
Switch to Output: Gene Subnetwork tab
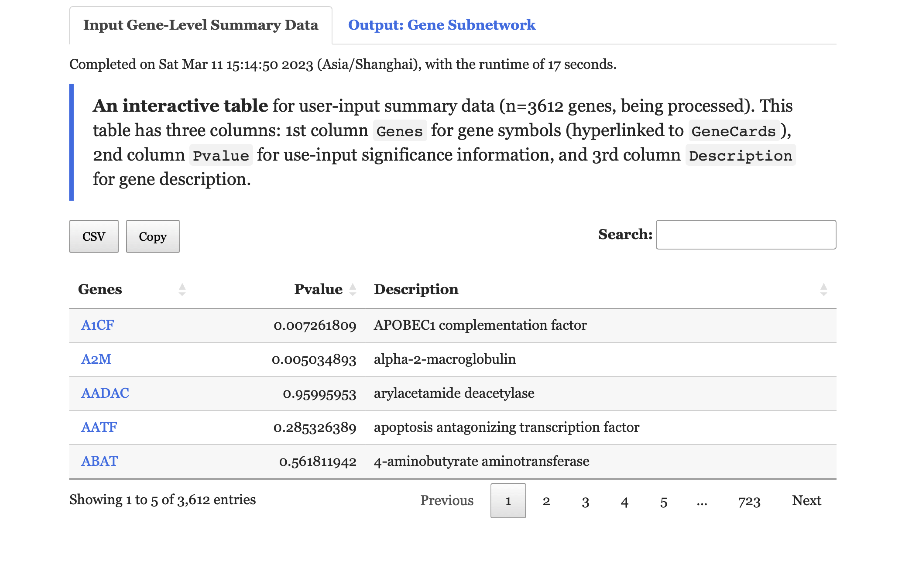(441, 25)
